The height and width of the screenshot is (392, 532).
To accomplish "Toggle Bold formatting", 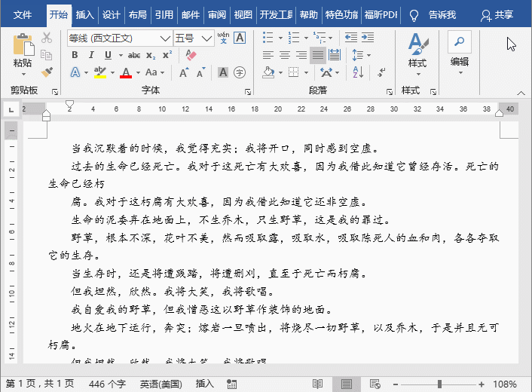I will [x=75, y=55].
